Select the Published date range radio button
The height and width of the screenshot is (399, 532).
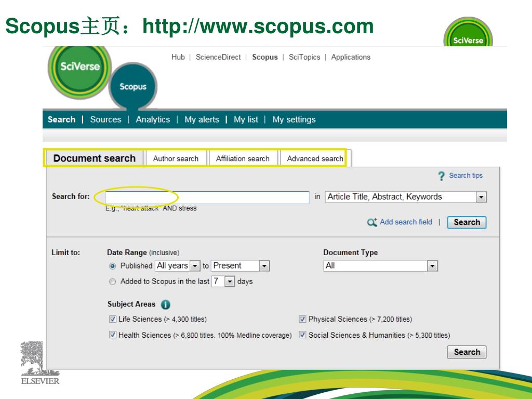[113, 266]
